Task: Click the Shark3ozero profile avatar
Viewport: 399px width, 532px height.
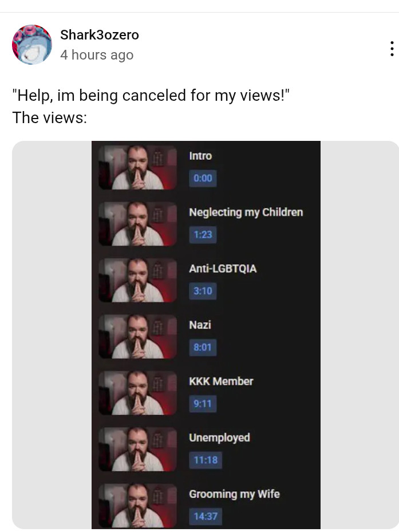Action: coord(32,44)
